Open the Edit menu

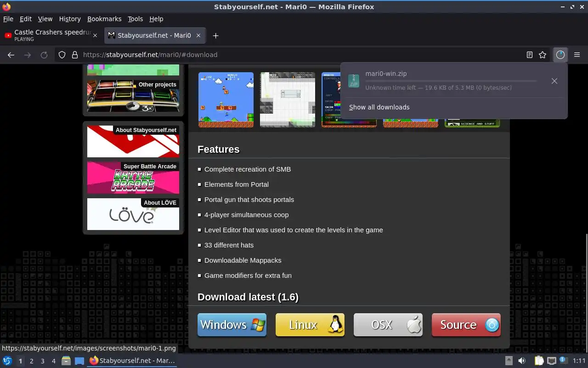coord(26,19)
